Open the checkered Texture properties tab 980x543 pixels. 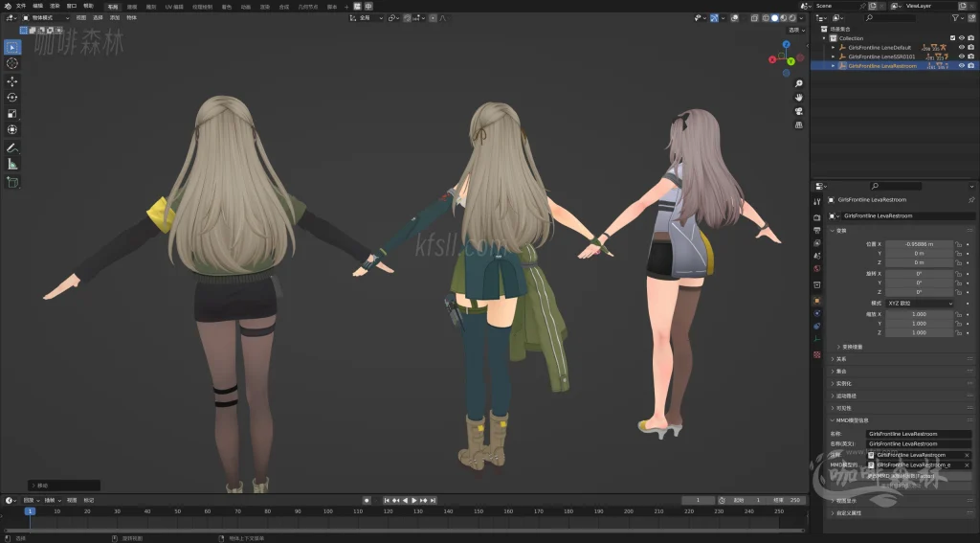(817, 354)
